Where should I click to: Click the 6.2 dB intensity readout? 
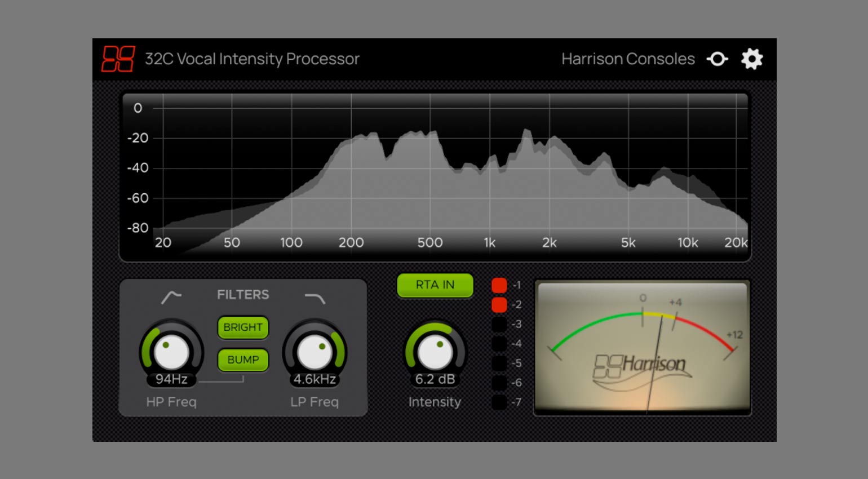pos(435,380)
